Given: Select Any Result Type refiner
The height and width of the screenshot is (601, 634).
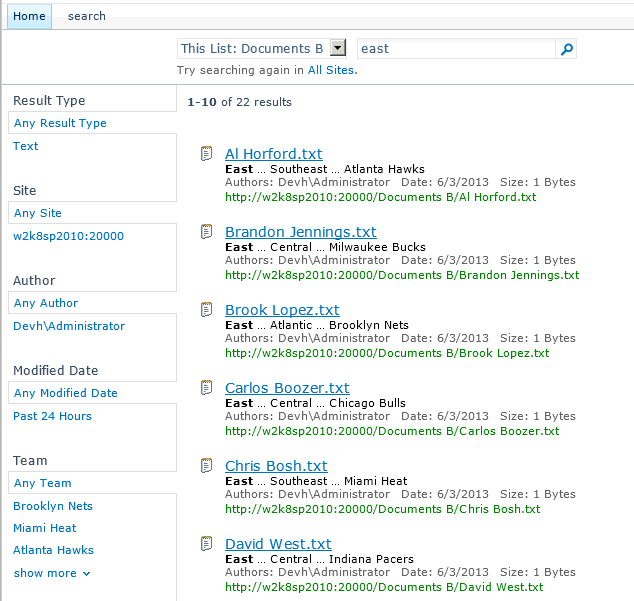Looking at the screenshot, I should click(x=60, y=123).
